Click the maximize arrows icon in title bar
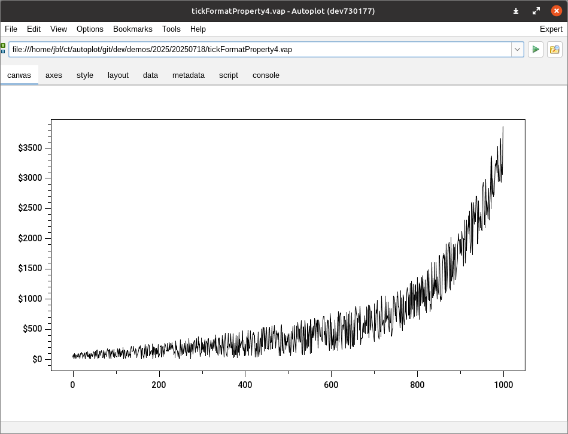This screenshot has height=434, width=568. click(536, 11)
